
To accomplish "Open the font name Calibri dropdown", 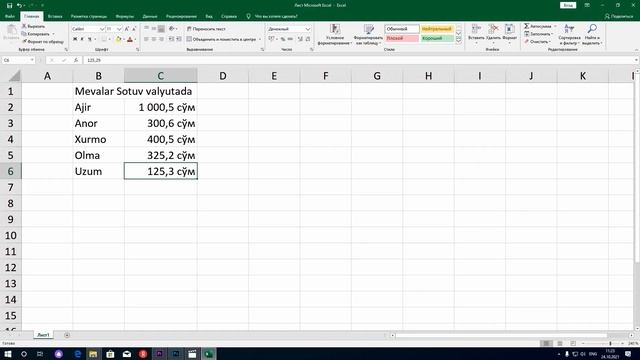I will (102, 29).
